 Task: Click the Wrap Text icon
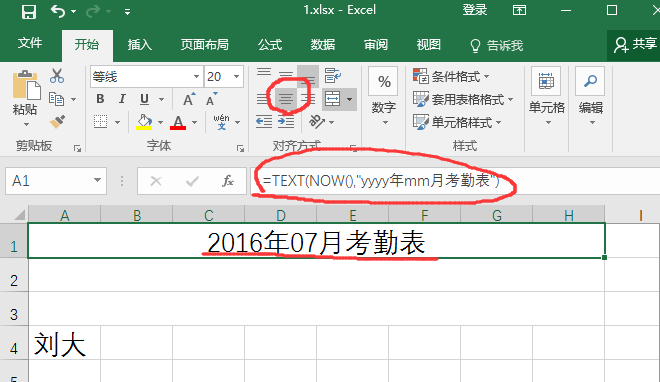[333, 76]
